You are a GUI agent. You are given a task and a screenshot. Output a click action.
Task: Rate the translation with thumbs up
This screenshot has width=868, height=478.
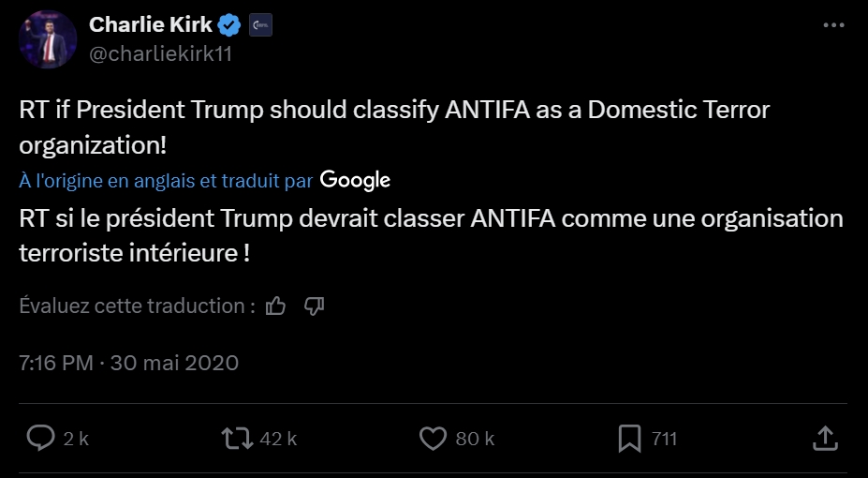[275, 306]
